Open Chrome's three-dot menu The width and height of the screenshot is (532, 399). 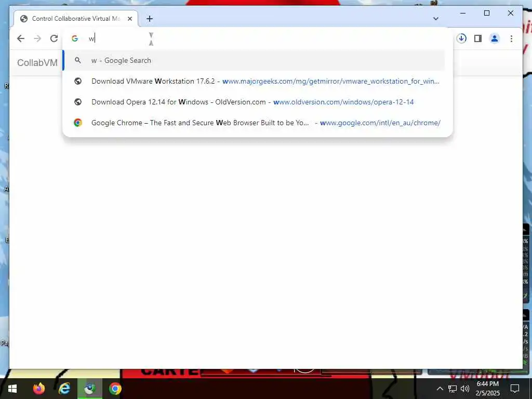click(x=511, y=38)
